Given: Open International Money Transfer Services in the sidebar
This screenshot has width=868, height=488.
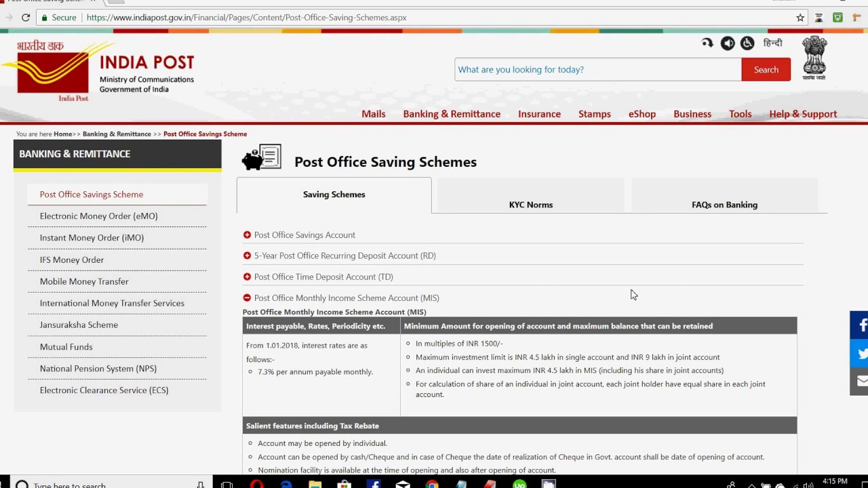Looking at the screenshot, I should point(117,303).
